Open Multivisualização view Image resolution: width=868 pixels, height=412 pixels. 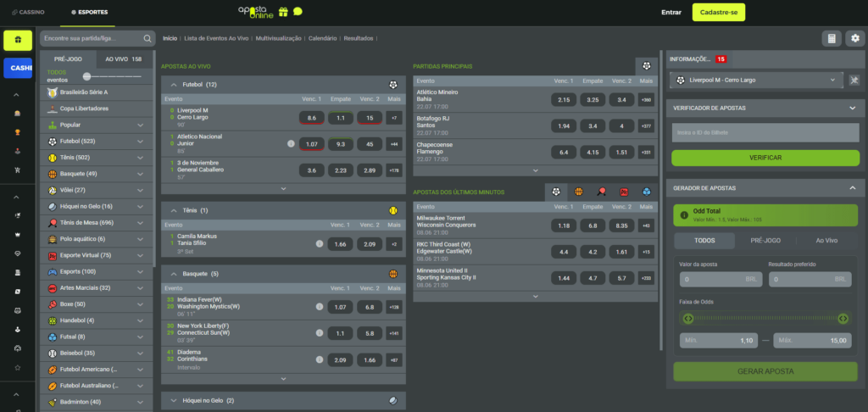[x=278, y=38]
